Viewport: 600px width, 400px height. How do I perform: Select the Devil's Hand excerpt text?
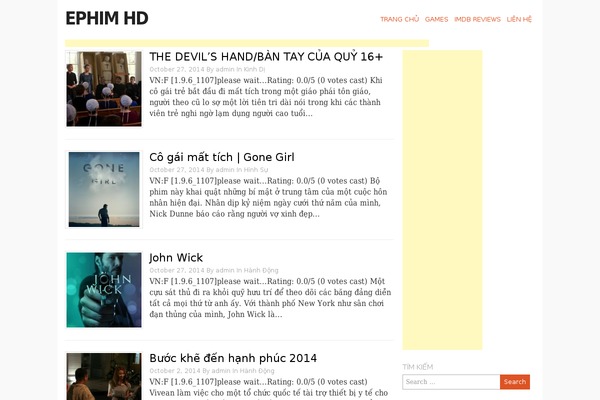point(266,97)
